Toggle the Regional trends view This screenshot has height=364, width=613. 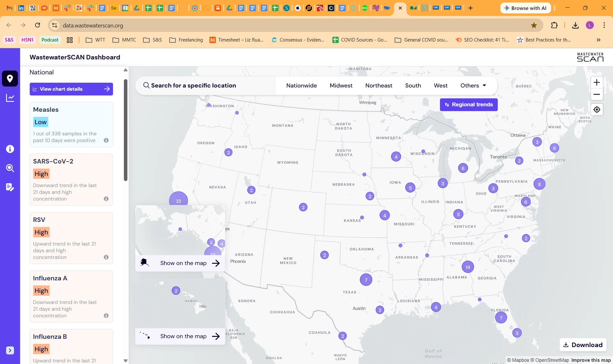pyautogui.click(x=468, y=104)
